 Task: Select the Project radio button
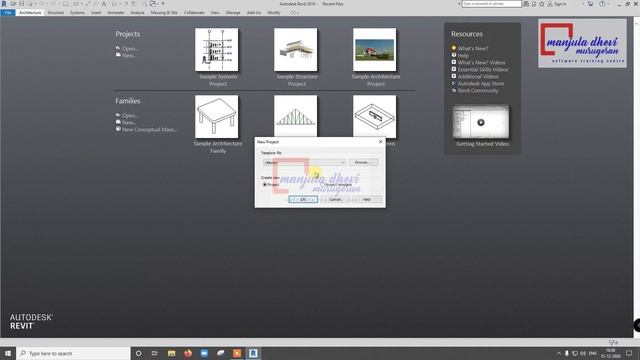(x=265, y=185)
